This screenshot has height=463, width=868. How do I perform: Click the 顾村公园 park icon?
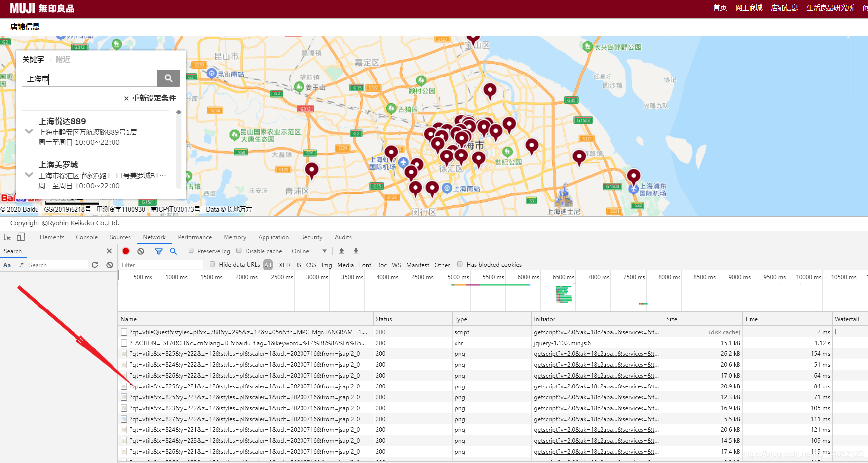[x=421, y=80]
